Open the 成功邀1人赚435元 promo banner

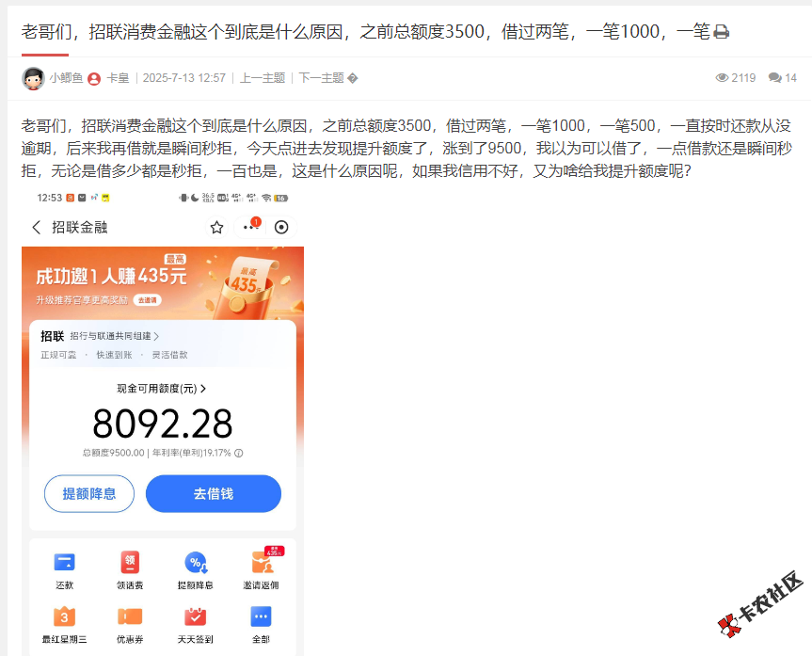point(163,283)
